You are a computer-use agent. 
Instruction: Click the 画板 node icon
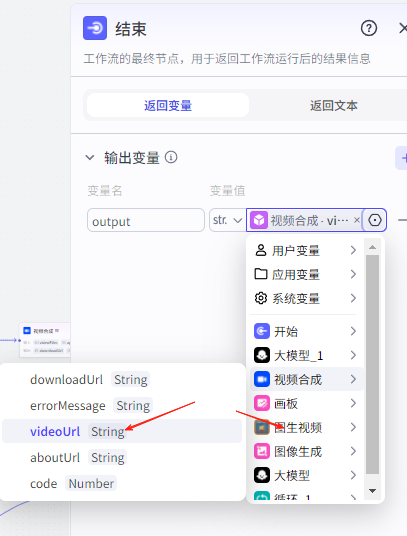[x=262, y=403]
